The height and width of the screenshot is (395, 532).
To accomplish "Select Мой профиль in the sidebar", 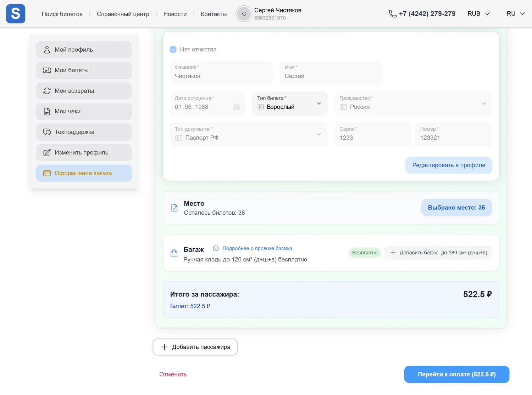I will 84,50.
